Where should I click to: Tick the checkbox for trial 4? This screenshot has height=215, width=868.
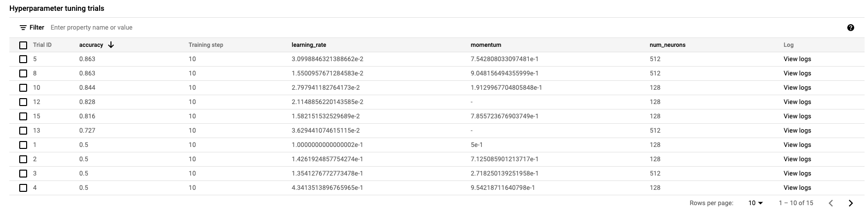point(23,188)
